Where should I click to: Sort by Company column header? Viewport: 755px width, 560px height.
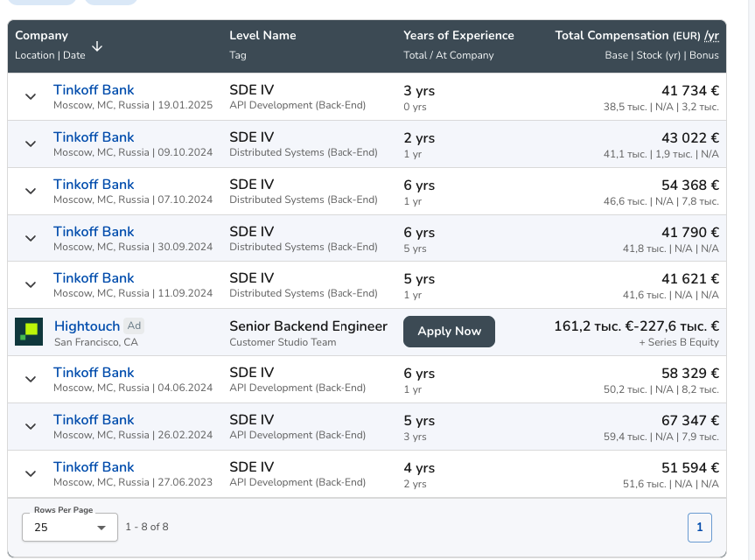(41, 36)
